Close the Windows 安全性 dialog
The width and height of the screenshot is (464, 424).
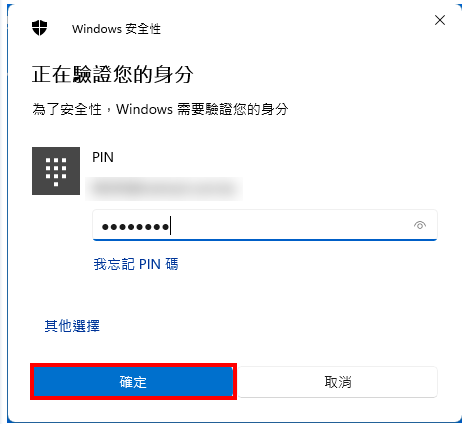click(x=440, y=20)
